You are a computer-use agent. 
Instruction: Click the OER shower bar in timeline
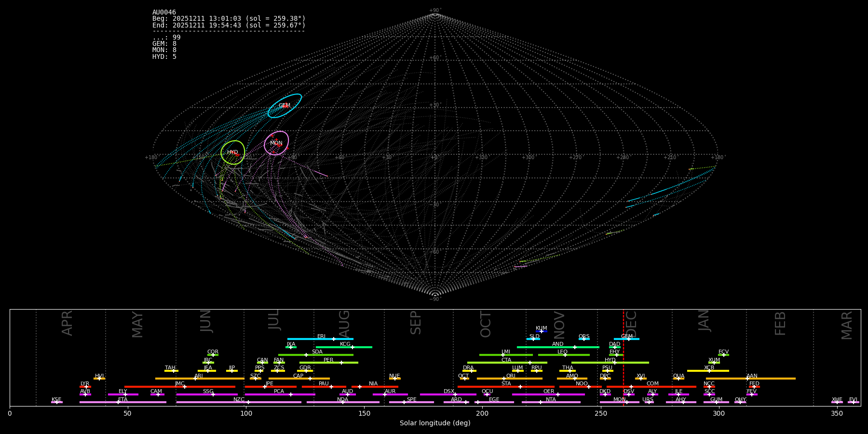click(548, 394)
